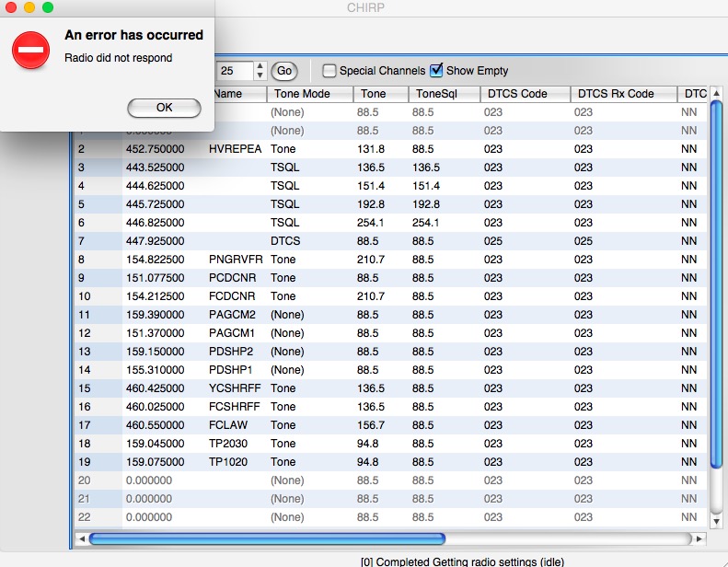Select memory row number 22
728x567 pixels.
pos(84,517)
